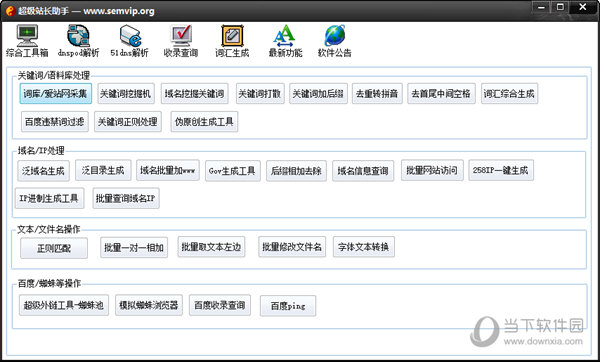Click the 百度ping button
600x362 pixels.
[x=288, y=306]
